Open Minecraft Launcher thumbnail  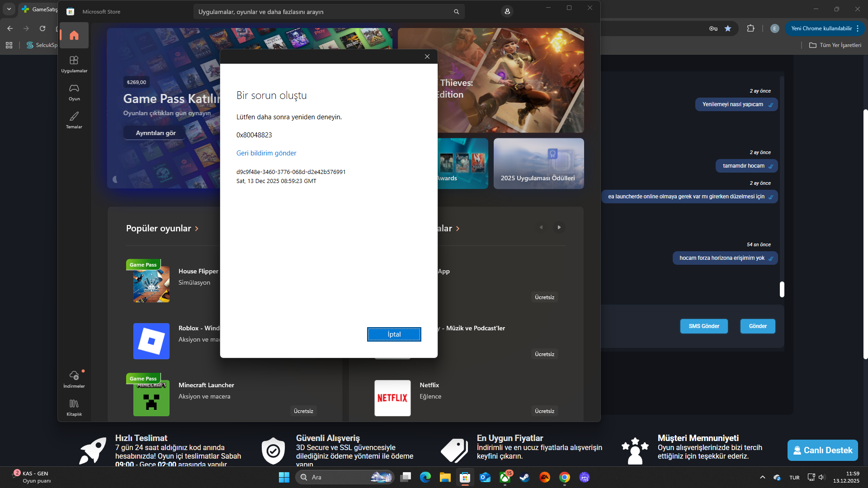pos(151,398)
